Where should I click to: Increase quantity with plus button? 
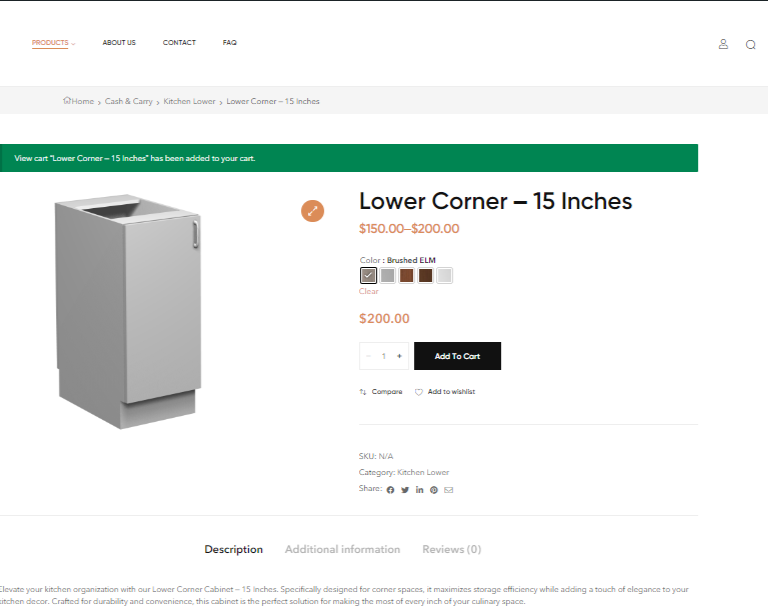coord(399,356)
